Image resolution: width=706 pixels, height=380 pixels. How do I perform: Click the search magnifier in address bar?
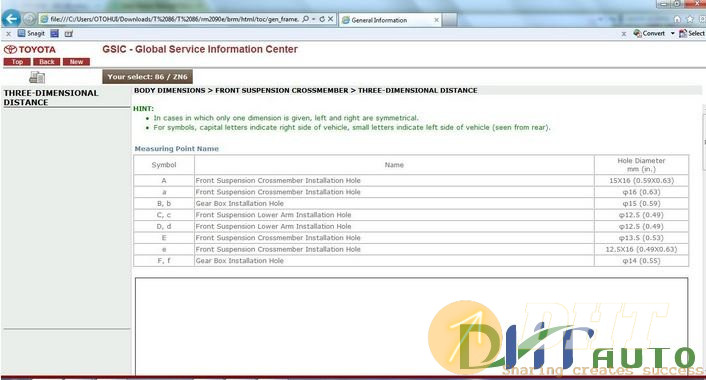306,19
